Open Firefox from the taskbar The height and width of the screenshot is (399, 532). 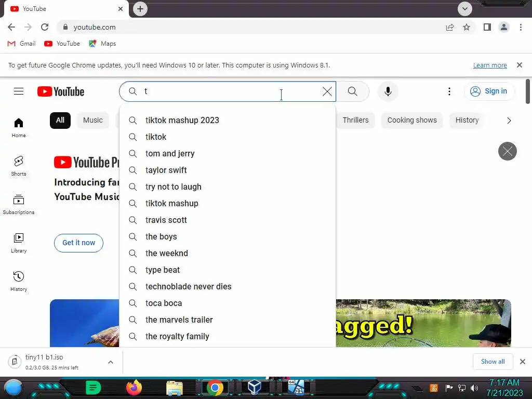pos(134,388)
